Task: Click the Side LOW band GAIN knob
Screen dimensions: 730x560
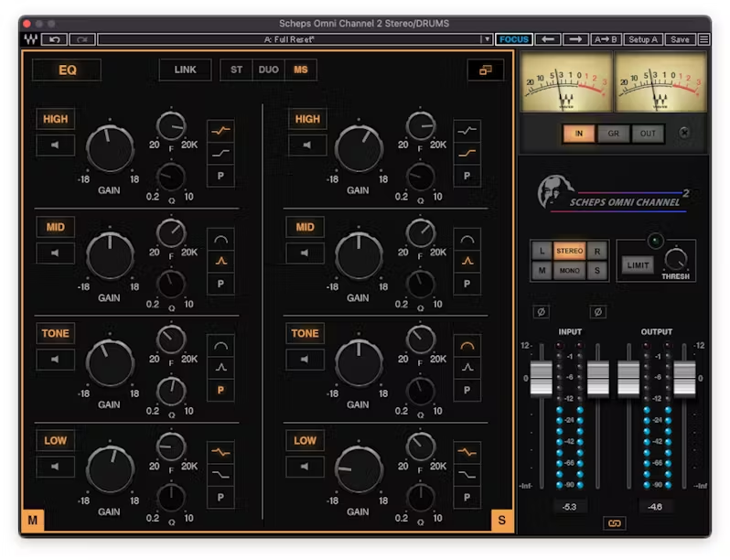Action: point(359,470)
